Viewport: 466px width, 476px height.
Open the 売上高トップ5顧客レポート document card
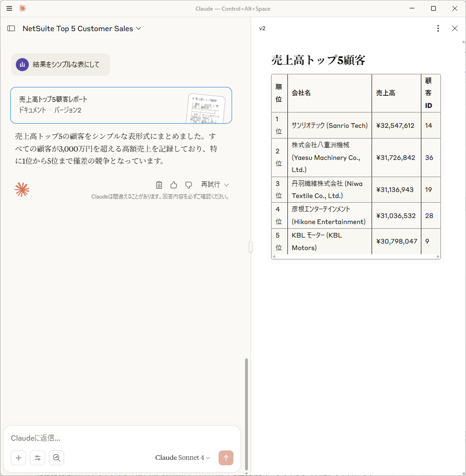click(121, 106)
